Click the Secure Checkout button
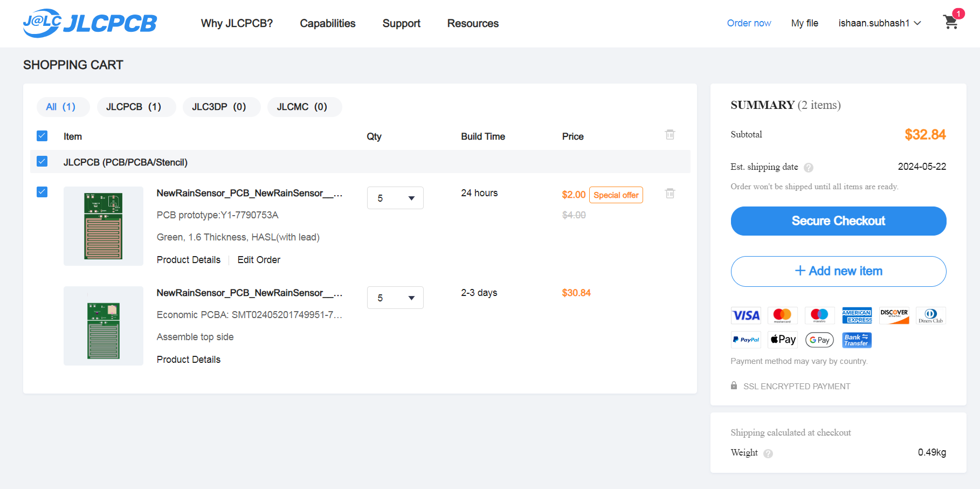The height and width of the screenshot is (489, 980). click(838, 221)
